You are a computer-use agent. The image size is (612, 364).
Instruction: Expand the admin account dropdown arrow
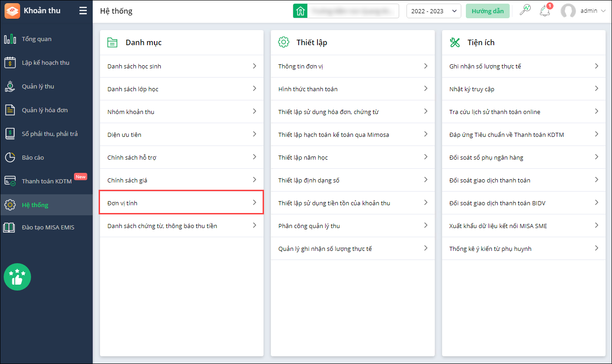pyautogui.click(x=602, y=11)
